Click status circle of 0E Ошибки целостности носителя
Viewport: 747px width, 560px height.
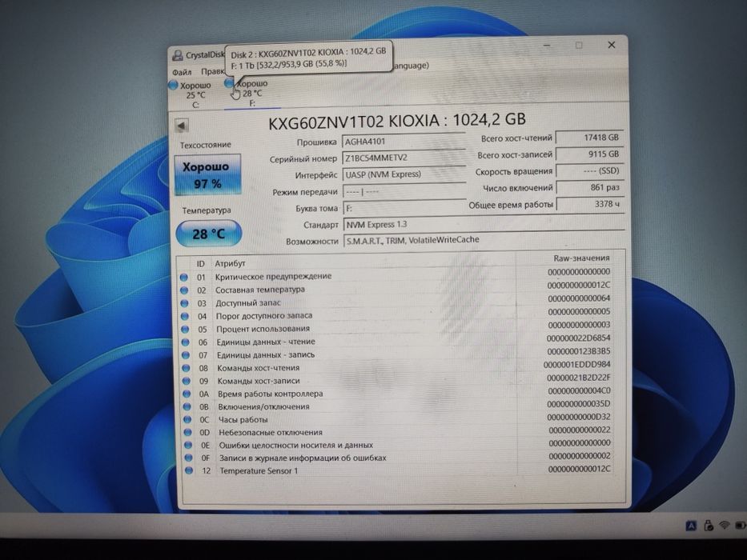coord(189,446)
